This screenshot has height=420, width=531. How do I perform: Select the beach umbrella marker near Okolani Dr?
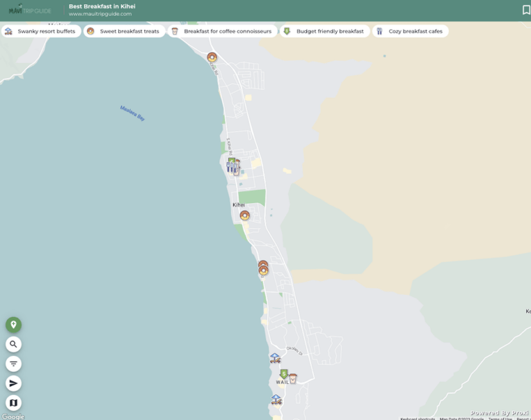(x=275, y=358)
